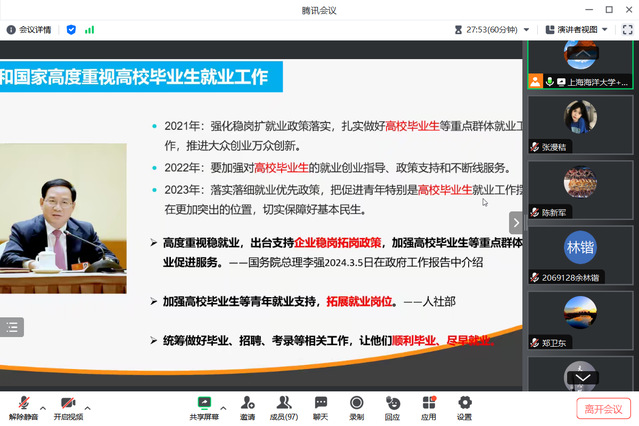This screenshot has height=426, width=639.
Task: Toggle 开启视频 camera button
Action: tap(68, 406)
